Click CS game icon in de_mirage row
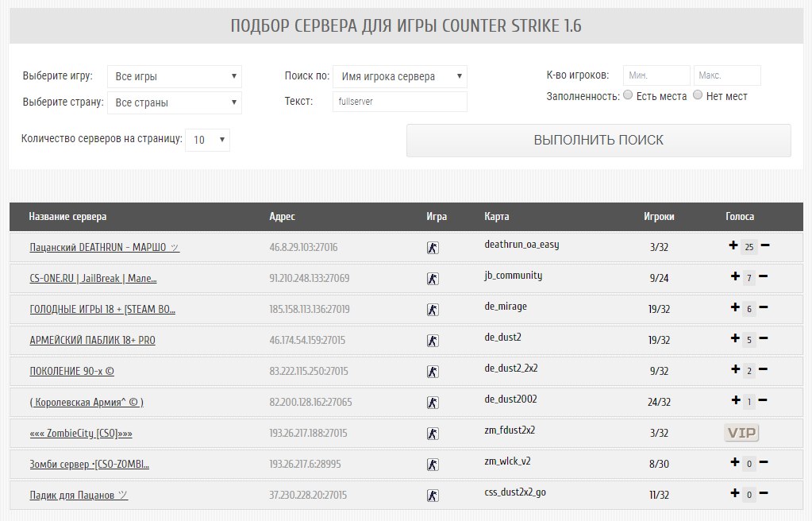Image resolution: width=812 pixels, height=521 pixels. coord(433,310)
